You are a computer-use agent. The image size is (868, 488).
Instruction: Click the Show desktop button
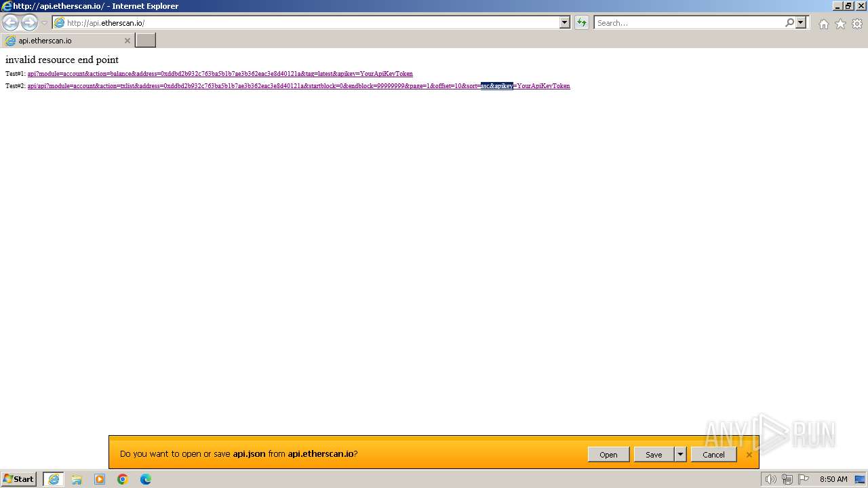(860, 479)
